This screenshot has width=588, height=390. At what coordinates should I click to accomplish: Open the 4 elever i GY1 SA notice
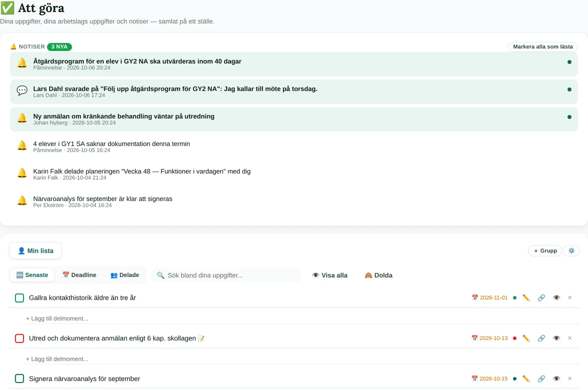[x=294, y=147]
